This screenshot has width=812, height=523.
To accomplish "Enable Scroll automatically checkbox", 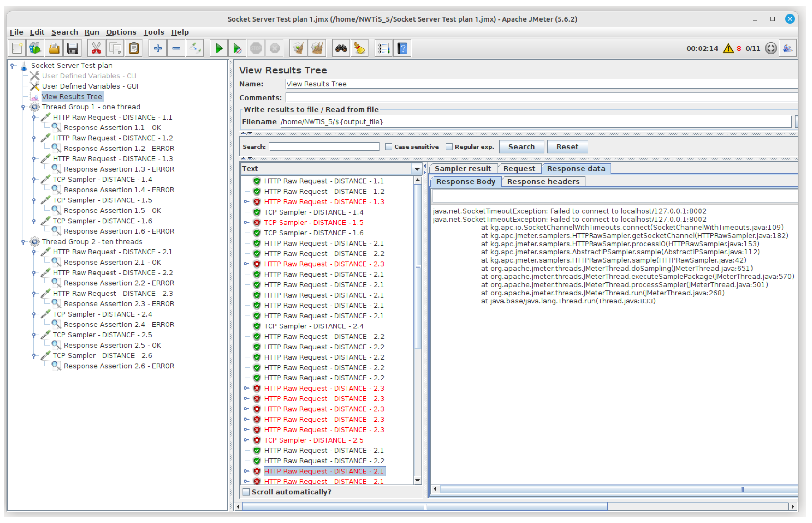I will pos(246,492).
